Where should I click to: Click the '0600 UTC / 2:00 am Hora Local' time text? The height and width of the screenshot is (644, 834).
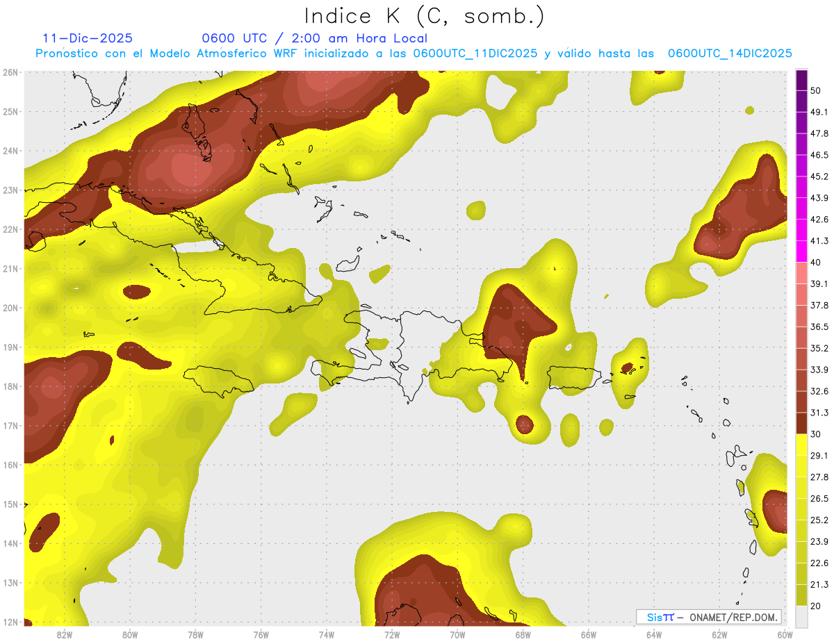point(314,38)
